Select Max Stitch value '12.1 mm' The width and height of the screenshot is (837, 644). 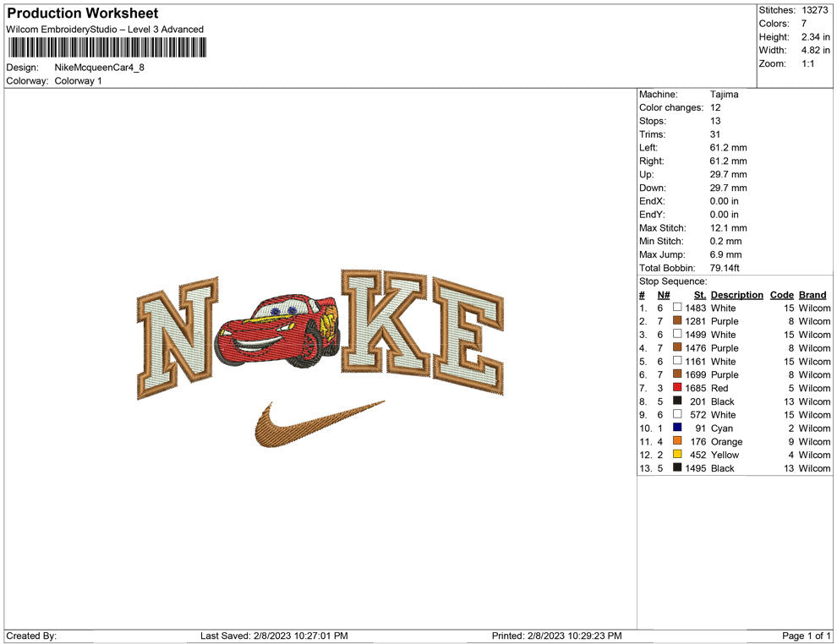click(x=728, y=228)
